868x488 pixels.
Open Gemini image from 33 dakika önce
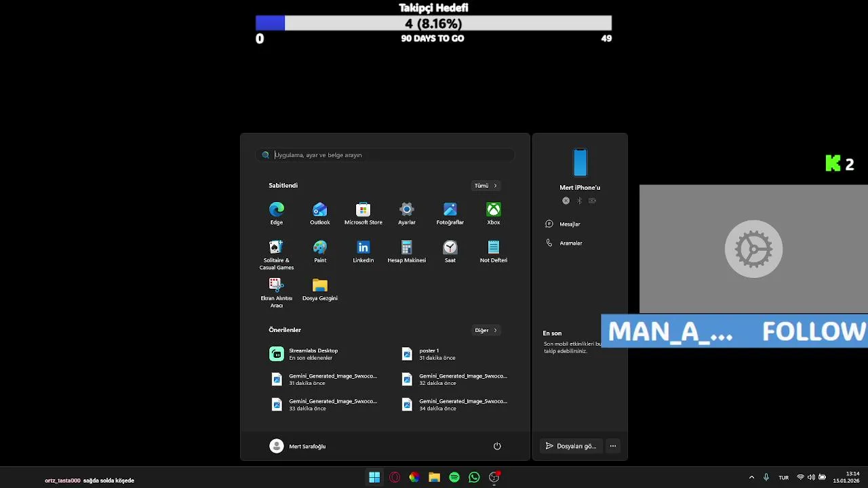click(x=323, y=405)
